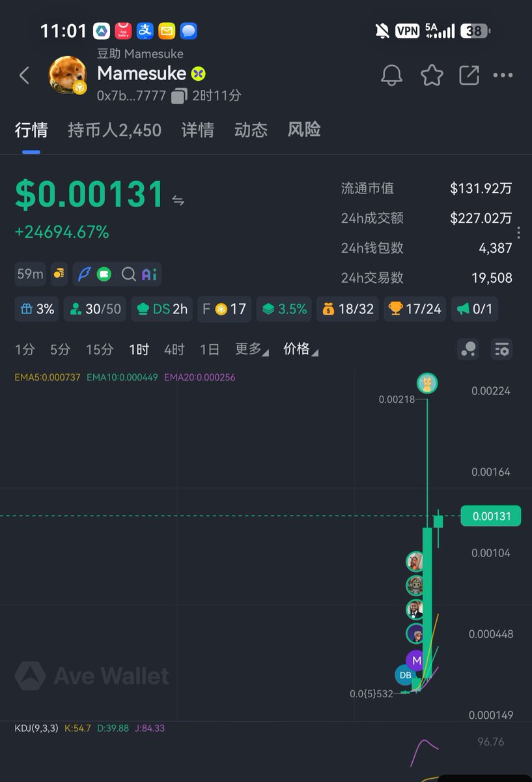This screenshot has width=532, height=782.
Task: Go back using the left chevron
Action: tap(24, 76)
